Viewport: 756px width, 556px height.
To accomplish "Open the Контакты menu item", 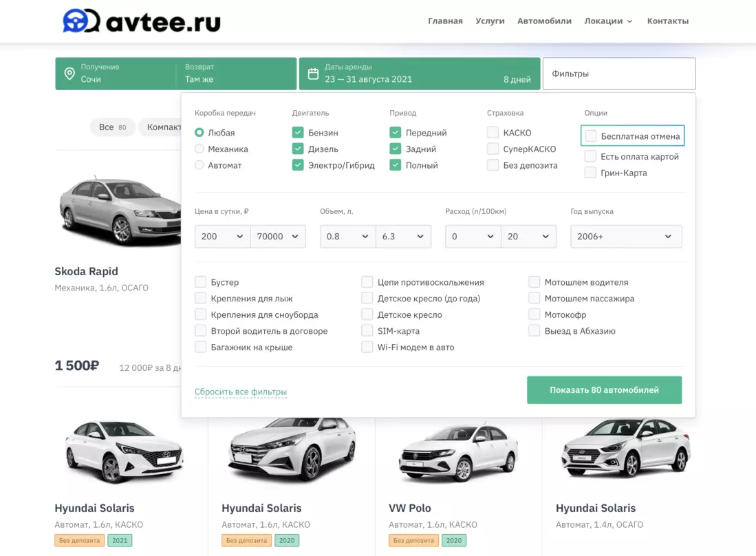I will [668, 21].
